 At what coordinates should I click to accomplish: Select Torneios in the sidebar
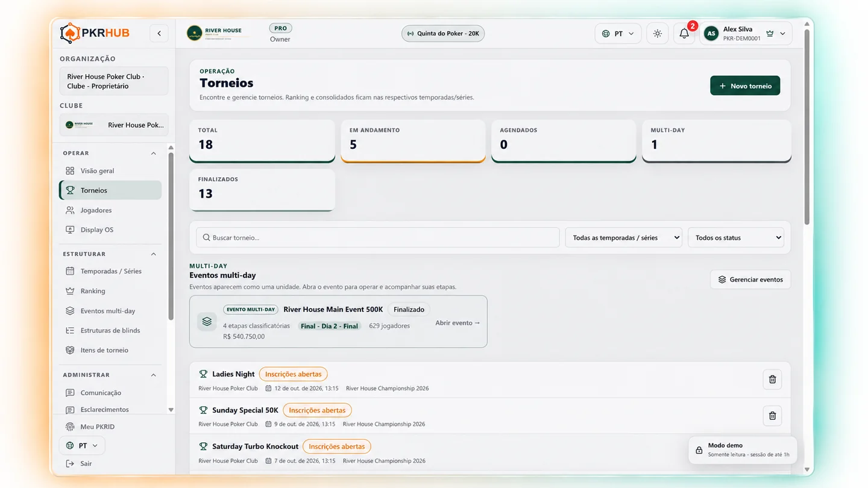click(x=110, y=190)
